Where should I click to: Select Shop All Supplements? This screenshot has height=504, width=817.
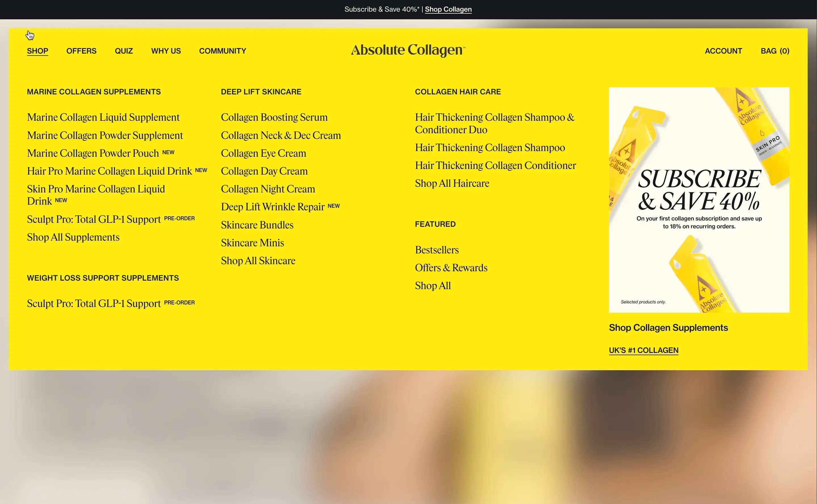73,237
